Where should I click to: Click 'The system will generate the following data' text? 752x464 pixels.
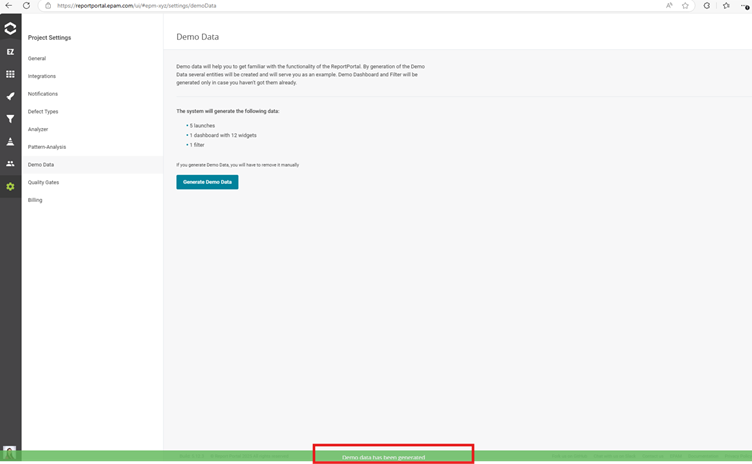pos(228,111)
